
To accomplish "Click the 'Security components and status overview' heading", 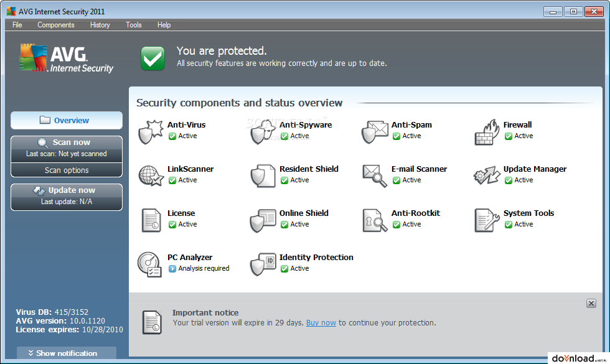I will tap(239, 103).
